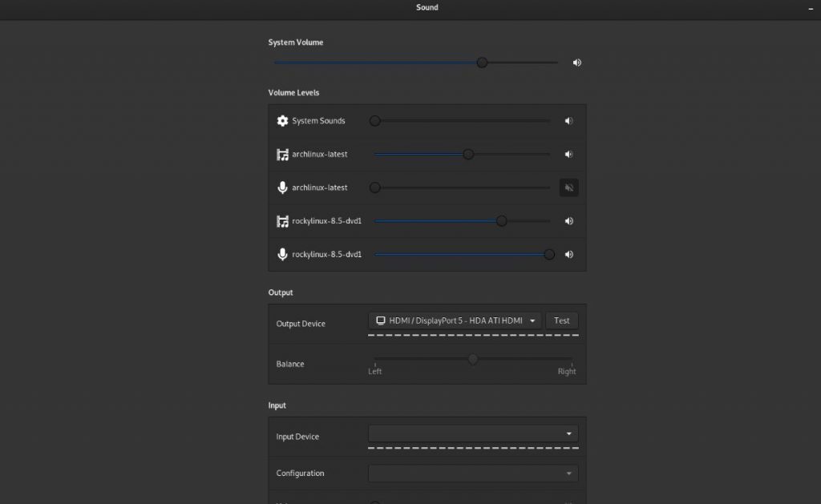Image resolution: width=821 pixels, height=504 pixels.
Task: Toggle mute on the System Volume speaker
Action: pyautogui.click(x=576, y=62)
